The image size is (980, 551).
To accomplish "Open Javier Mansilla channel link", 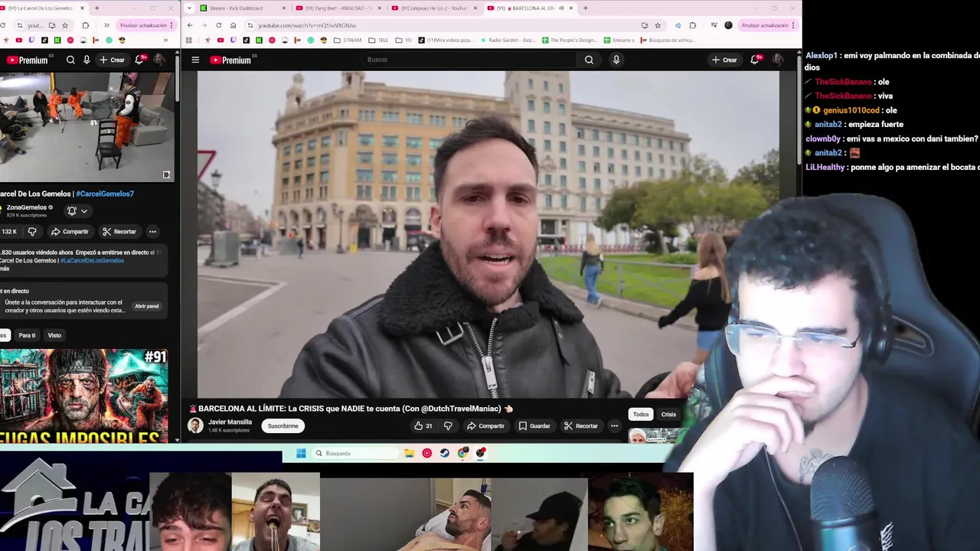I will [x=230, y=422].
